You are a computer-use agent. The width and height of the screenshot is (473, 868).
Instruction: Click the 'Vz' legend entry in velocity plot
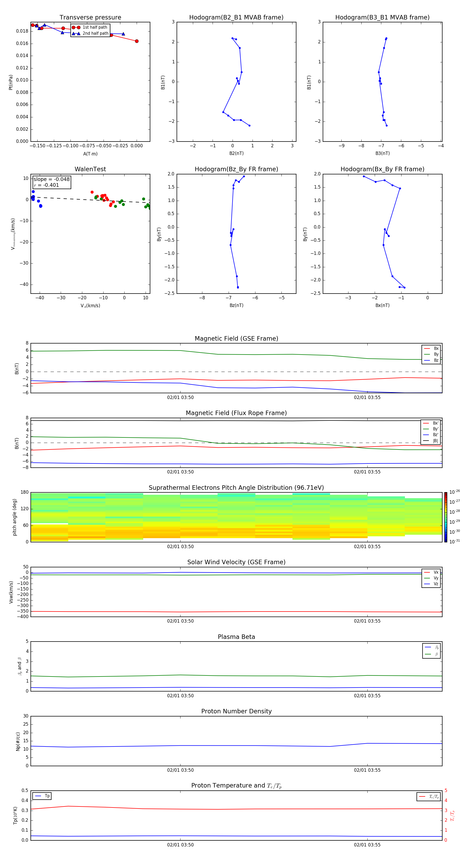[431, 584]
